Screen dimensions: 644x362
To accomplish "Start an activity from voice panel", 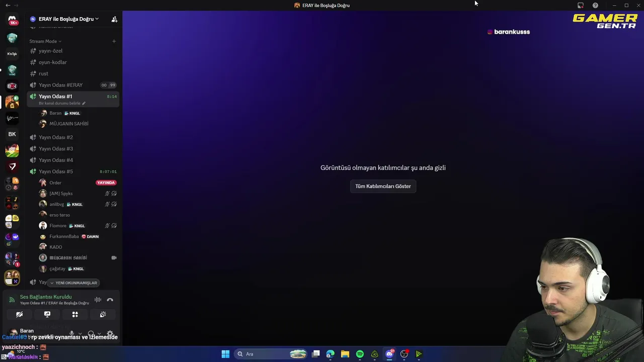I will coord(75,314).
